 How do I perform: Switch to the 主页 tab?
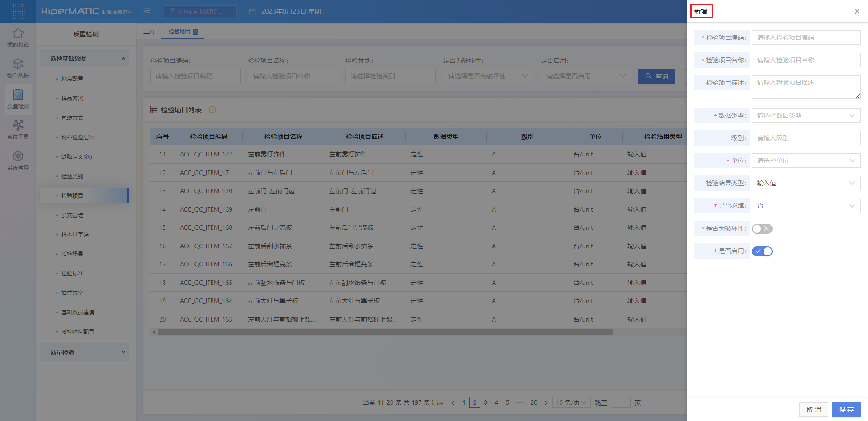(x=149, y=32)
